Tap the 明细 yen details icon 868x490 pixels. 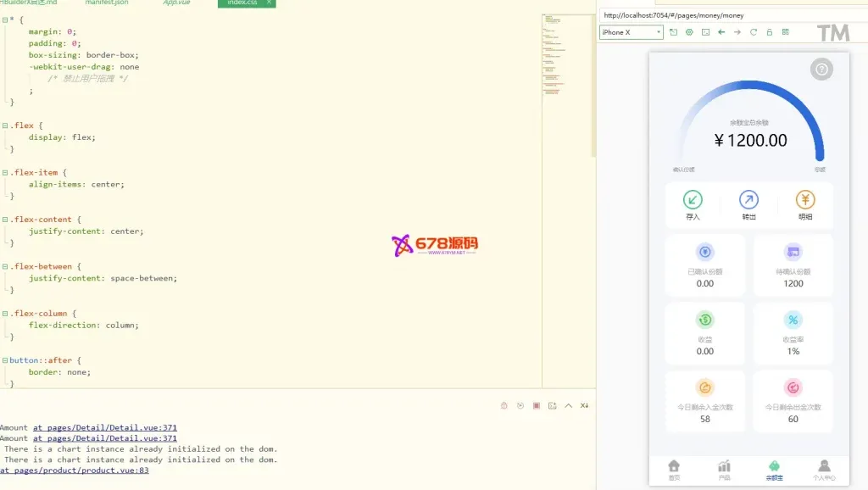pos(804,200)
